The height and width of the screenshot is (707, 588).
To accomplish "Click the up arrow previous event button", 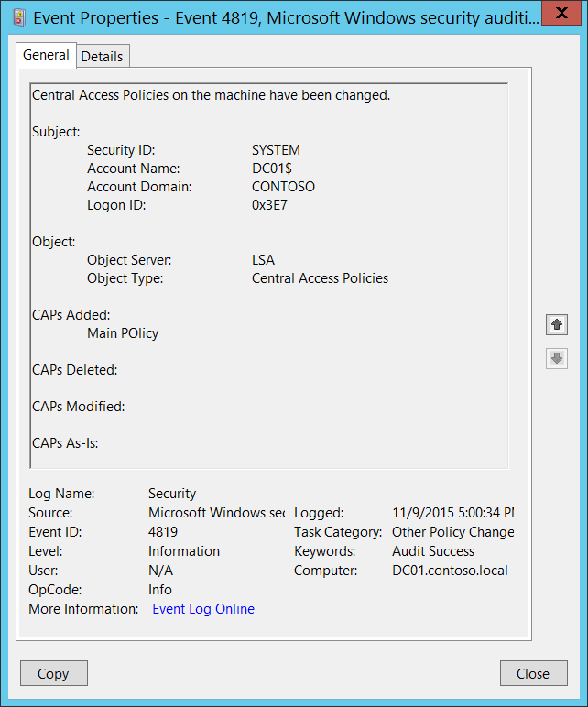I will (x=557, y=324).
